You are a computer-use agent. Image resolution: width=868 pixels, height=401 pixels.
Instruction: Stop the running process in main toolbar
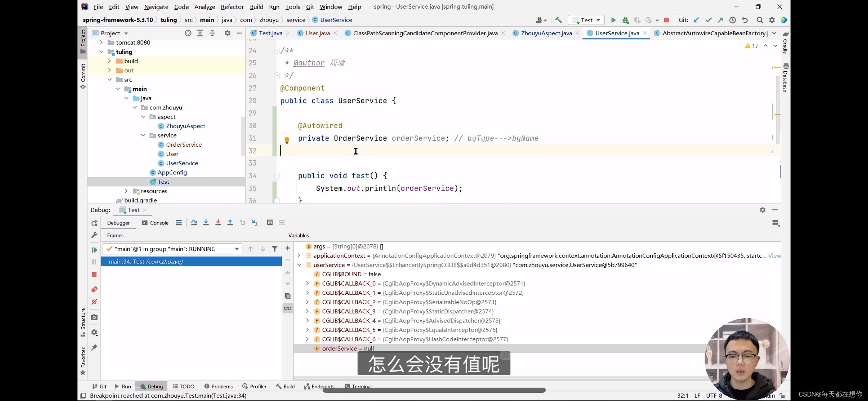point(666,20)
